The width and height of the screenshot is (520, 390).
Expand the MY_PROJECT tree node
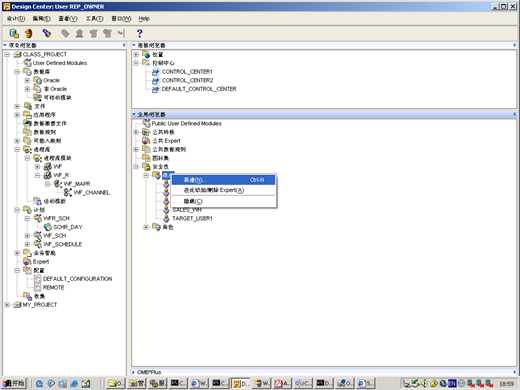7,305
